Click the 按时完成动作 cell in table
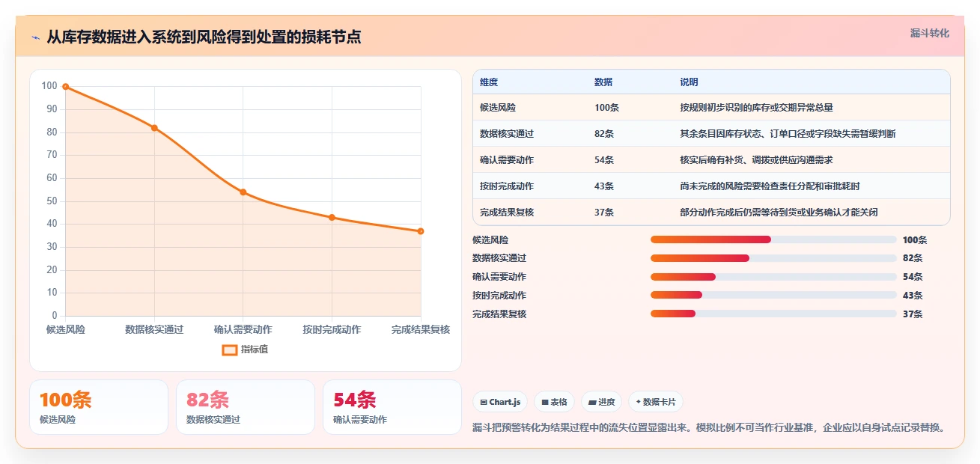 point(507,186)
